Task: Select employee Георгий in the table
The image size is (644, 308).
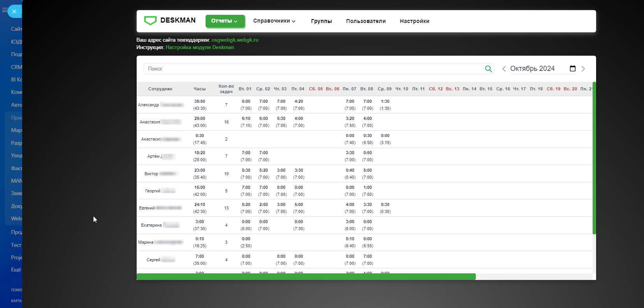Action: coord(160,191)
